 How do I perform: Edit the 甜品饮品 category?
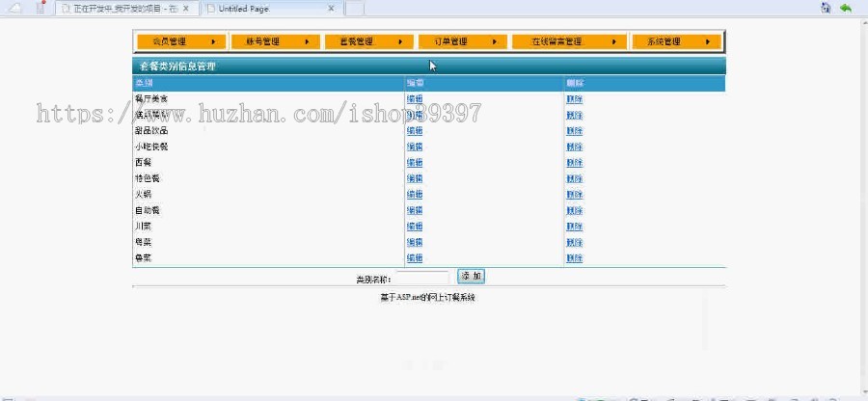click(x=415, y=130)
